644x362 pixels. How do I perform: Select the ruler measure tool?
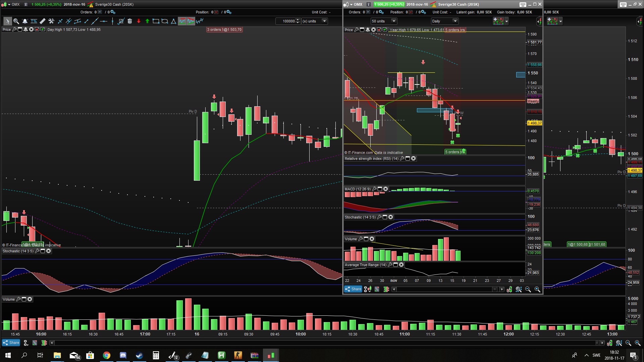43,21
